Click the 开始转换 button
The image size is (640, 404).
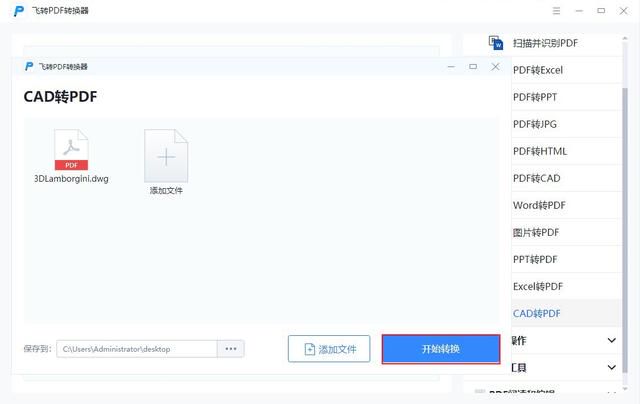coord(441,349)
